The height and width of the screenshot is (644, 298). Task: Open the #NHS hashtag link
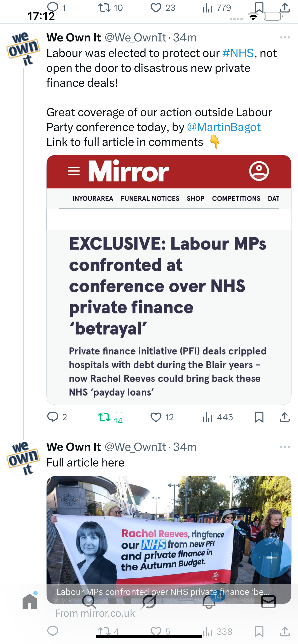pyautogui.click(x=238, y=53)
